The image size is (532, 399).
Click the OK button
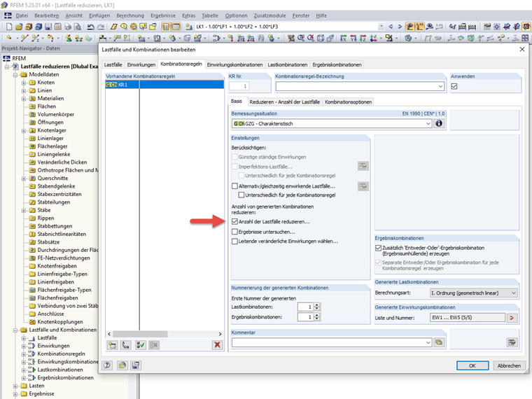472,365
